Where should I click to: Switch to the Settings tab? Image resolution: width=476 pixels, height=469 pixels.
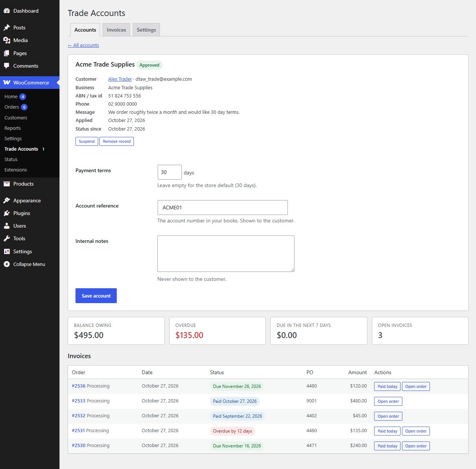click(146, 30)
